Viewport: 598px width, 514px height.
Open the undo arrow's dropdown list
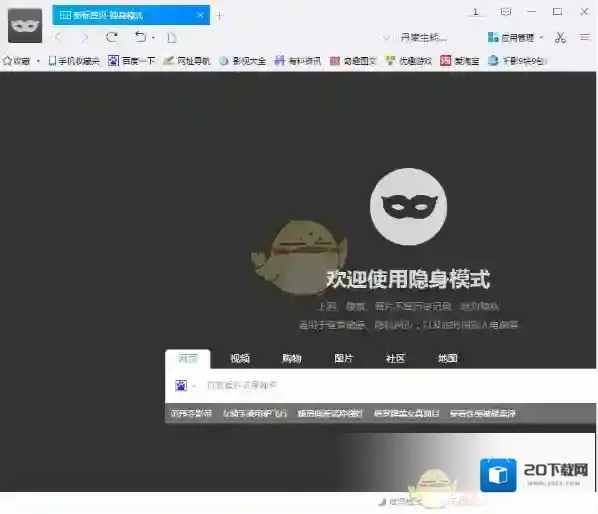click(x=153, y=38)
